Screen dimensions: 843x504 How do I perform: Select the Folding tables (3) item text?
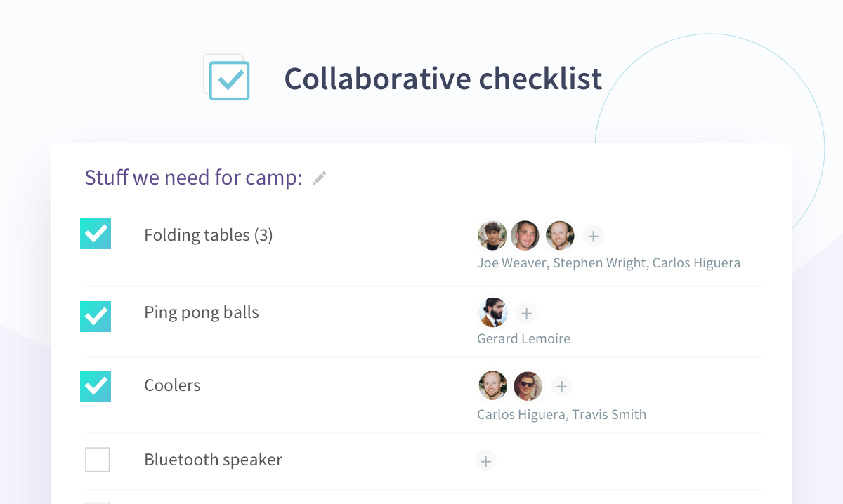click(x=208, y=235)
